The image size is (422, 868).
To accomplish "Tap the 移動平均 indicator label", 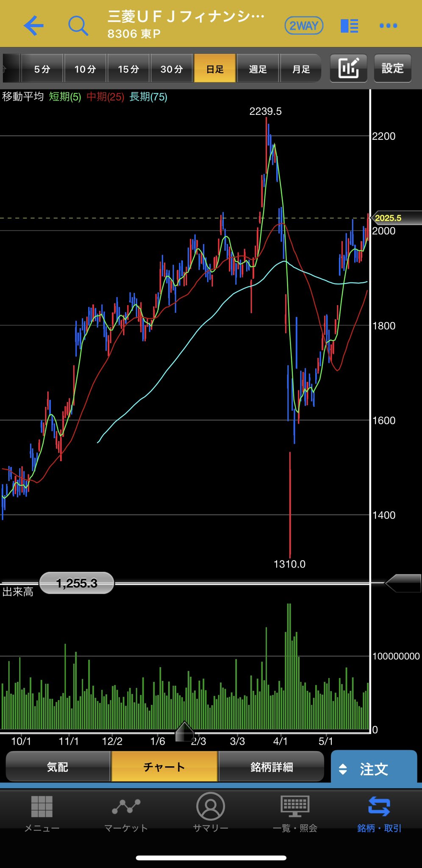I will click(x=23, y=97).
